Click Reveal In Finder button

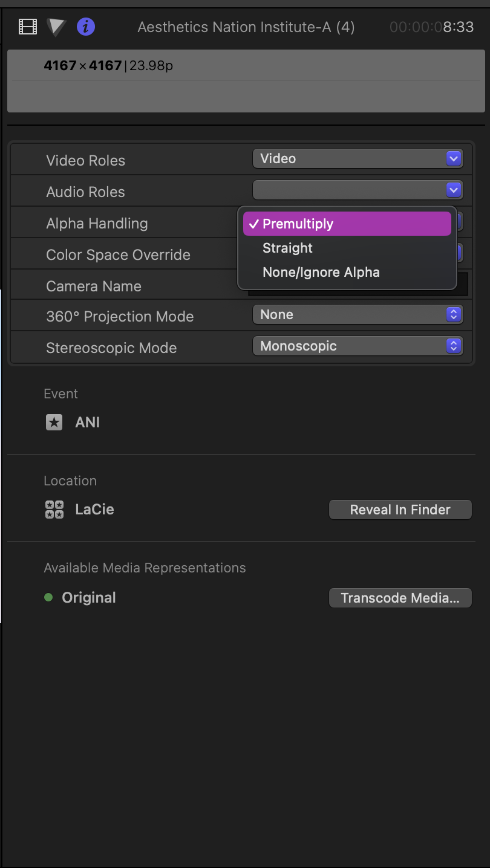[x=400, y=510]
